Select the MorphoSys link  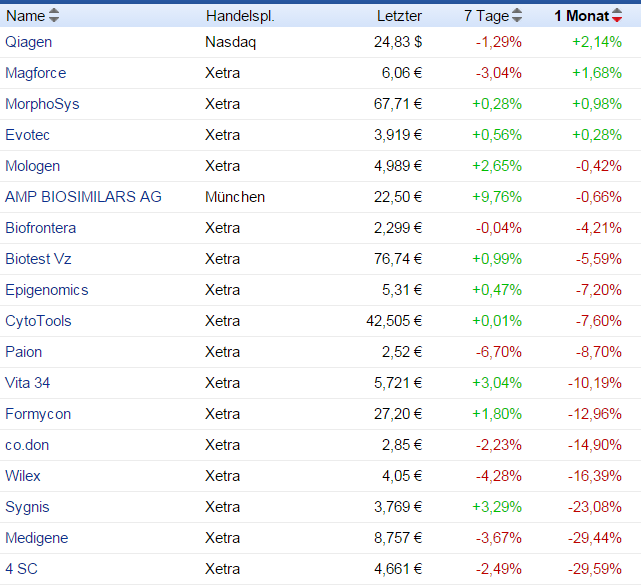42,104
